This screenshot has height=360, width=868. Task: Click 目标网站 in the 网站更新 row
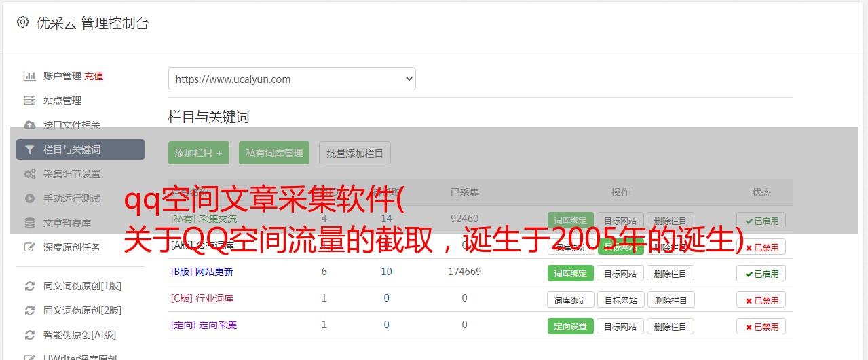point(620,273)
